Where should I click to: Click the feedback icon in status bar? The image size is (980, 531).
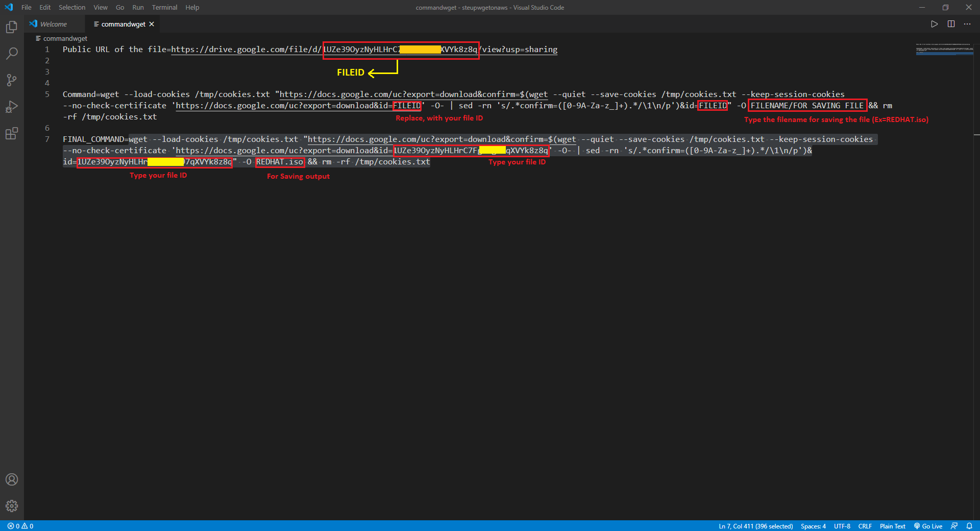[x=954, y=526]
